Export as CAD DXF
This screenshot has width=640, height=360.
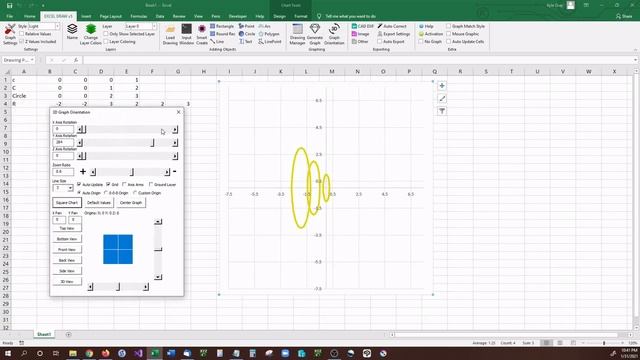362,26
